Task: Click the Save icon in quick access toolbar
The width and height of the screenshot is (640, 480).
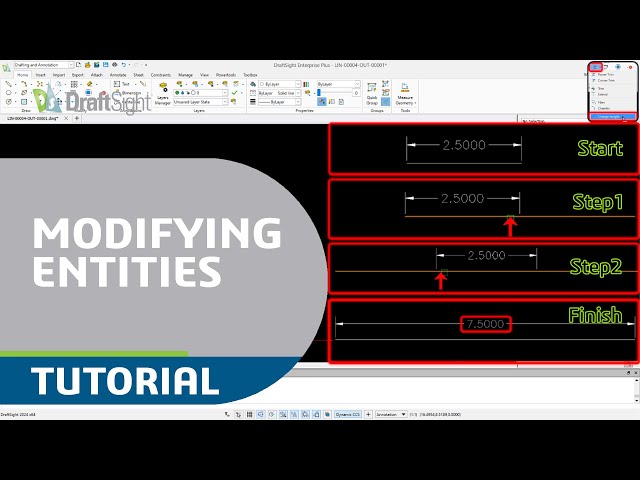Action: (x=106, y=65)
